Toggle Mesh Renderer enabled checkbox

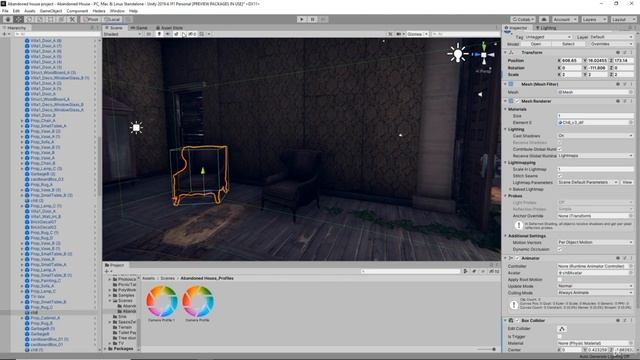click(x=517, y=101)
